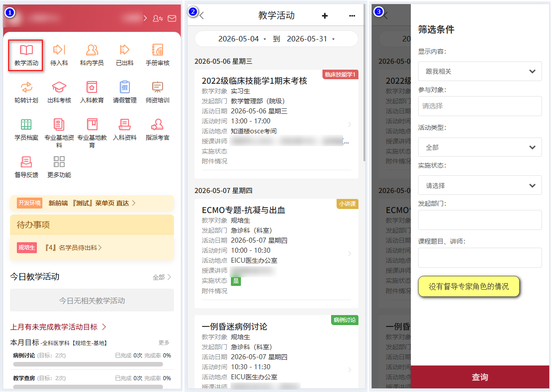Viewport: 552px width, 392px height.
Task: Expand chevron on 2022级临床技能学1期末考核 card
Action: tap(349, 124)
